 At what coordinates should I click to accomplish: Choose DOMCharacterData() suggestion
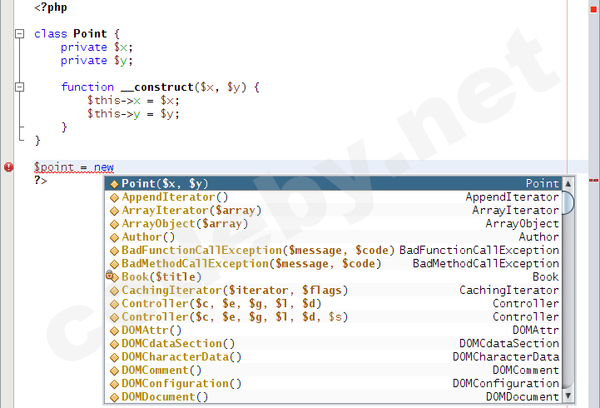(333, 357)
